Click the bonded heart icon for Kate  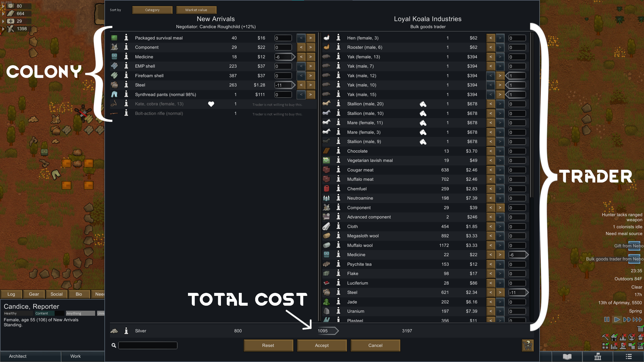click(211, 104)
